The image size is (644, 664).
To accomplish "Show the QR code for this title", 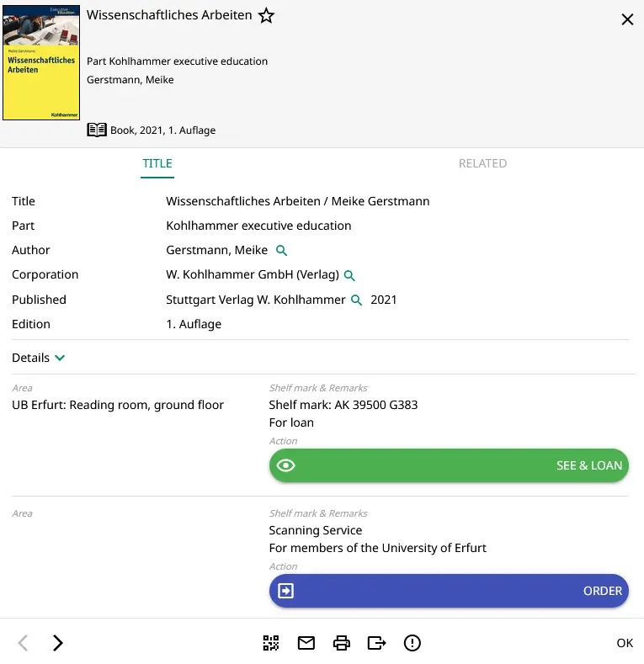I will point(270,643).
